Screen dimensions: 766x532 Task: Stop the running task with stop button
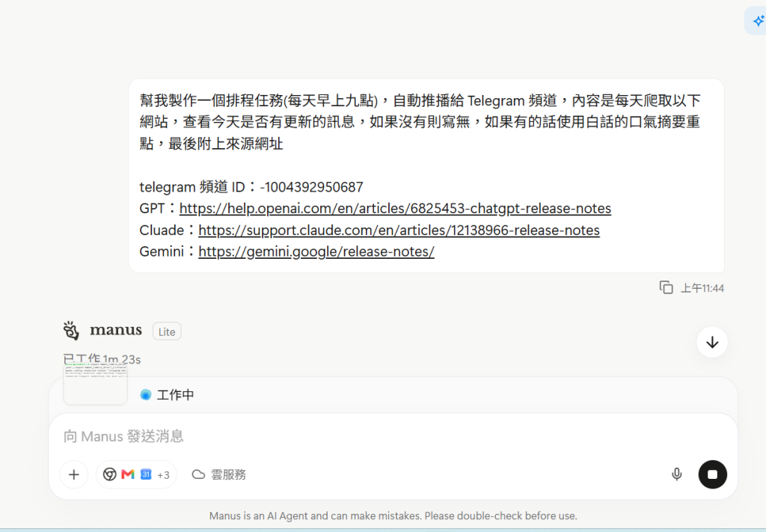click(x=712, y=474)
